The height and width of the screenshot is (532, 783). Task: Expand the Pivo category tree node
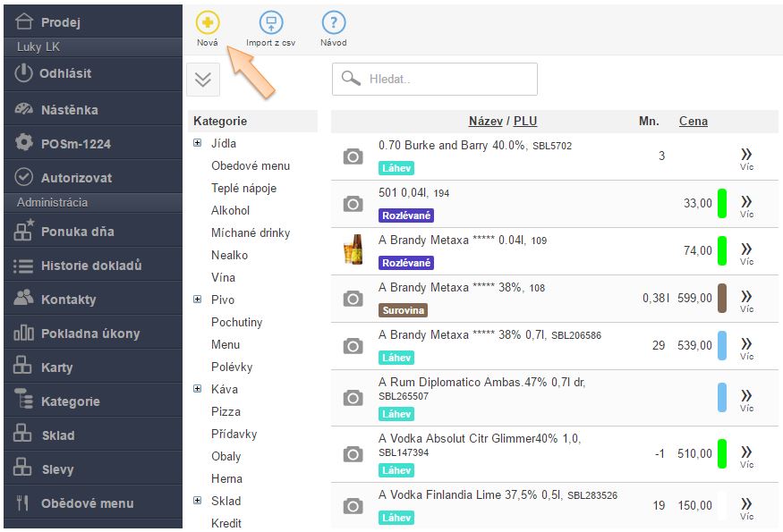click(x=198, y=300)
